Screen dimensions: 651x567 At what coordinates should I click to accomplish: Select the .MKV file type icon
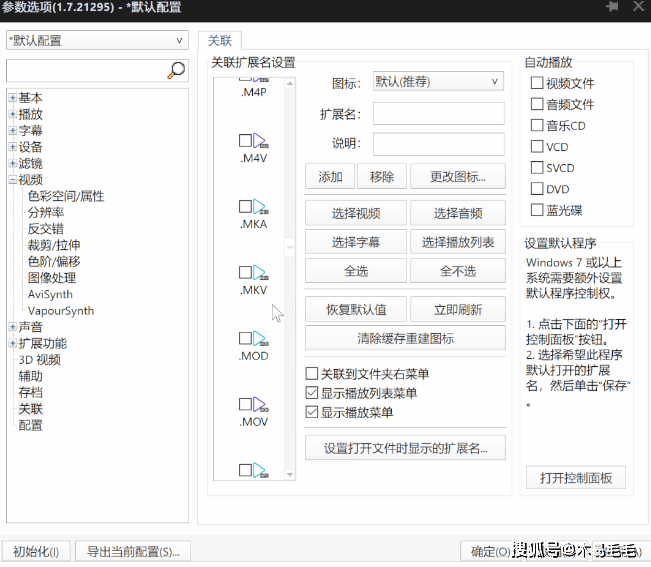click(x=261, y=272)
